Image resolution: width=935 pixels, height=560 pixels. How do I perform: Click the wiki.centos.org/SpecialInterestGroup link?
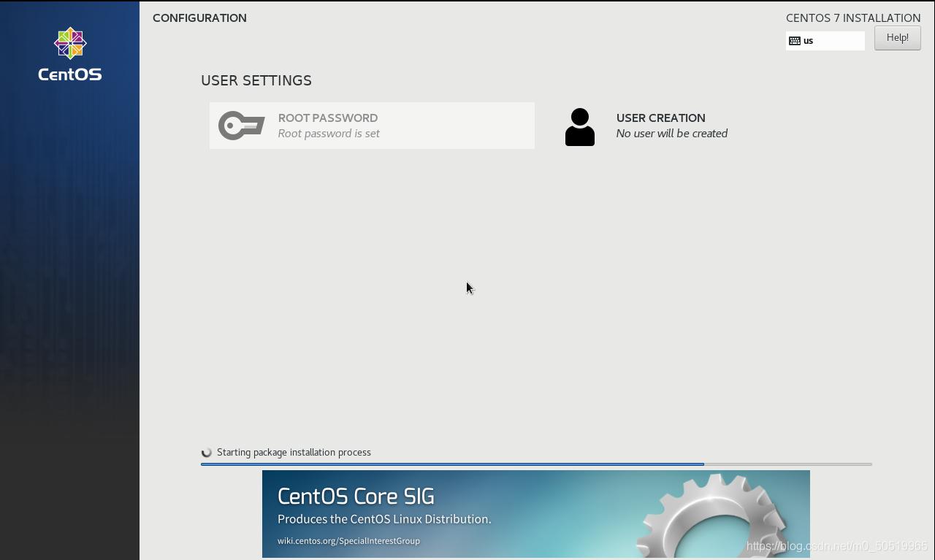click(348, 541)
